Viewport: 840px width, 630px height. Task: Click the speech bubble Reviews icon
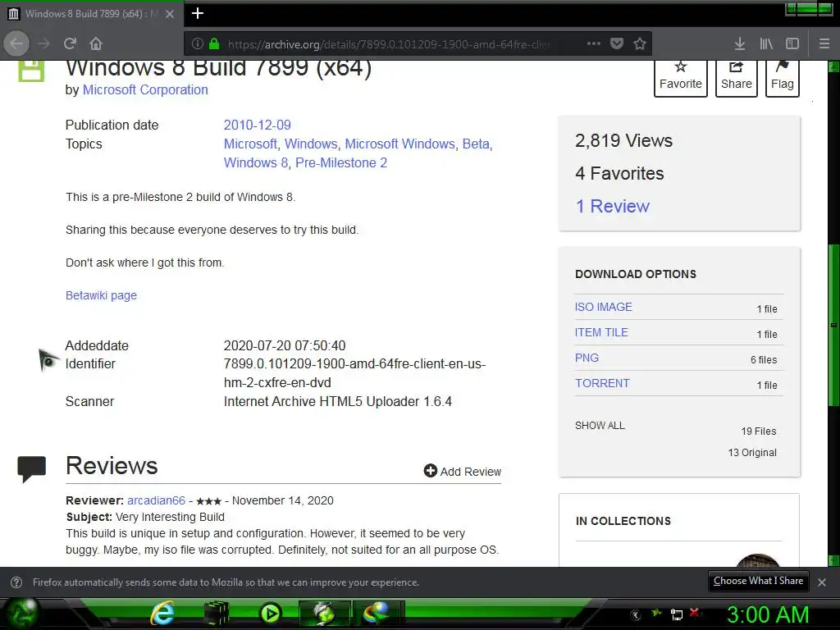point(32,469)
